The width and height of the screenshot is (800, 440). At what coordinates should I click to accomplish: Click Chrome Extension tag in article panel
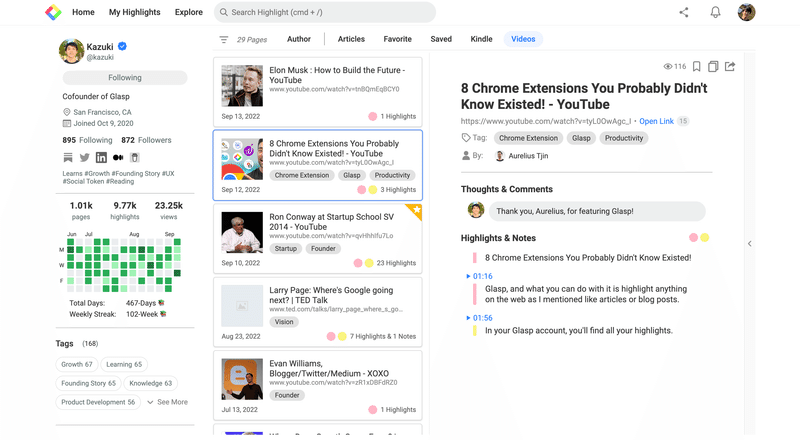(x=528, y=138)
